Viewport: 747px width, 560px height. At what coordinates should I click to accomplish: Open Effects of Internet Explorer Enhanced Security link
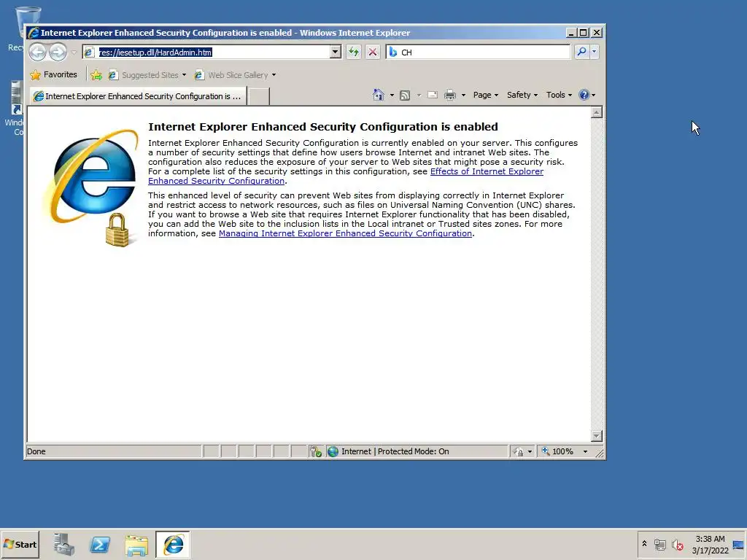[x=487, y=171]
